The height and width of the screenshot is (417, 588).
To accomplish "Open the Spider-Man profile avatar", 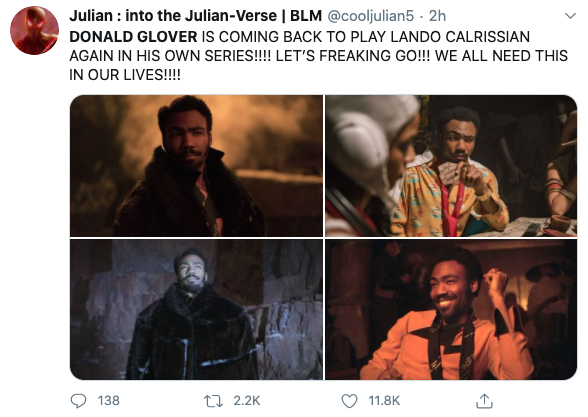I will (x=34, y=30).
